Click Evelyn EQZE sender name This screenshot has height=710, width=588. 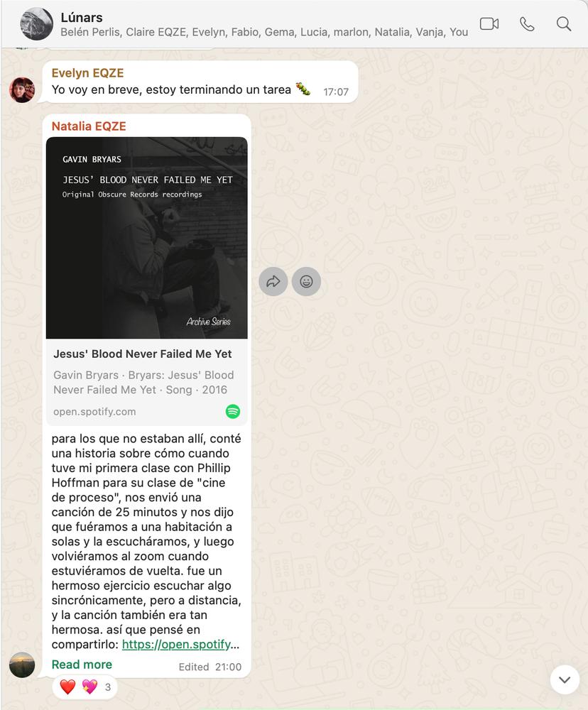pyautogui.click(x=87, y=73)
